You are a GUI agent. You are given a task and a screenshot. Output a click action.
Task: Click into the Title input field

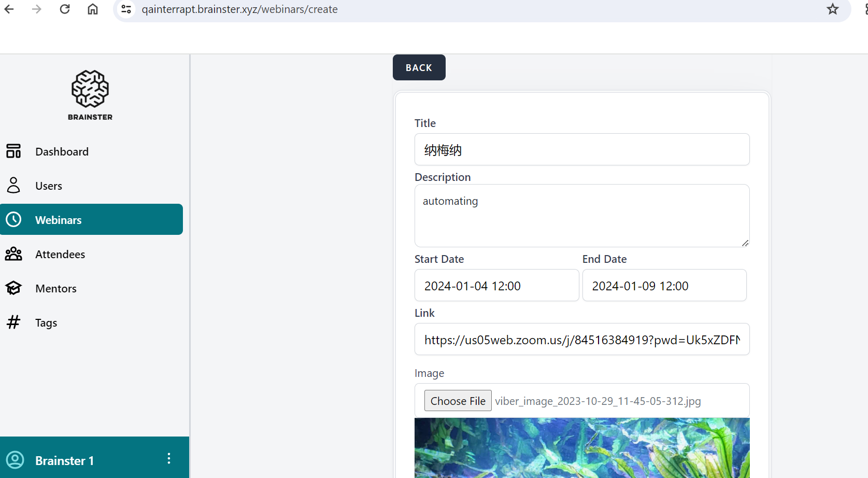coord(581,150)
